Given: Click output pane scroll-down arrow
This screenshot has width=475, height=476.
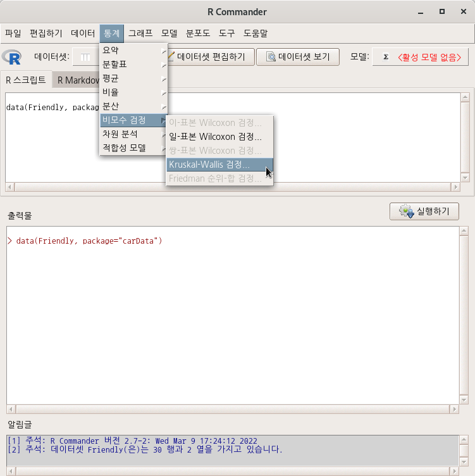Looking at the screenshot, I should tap(464, 400).
